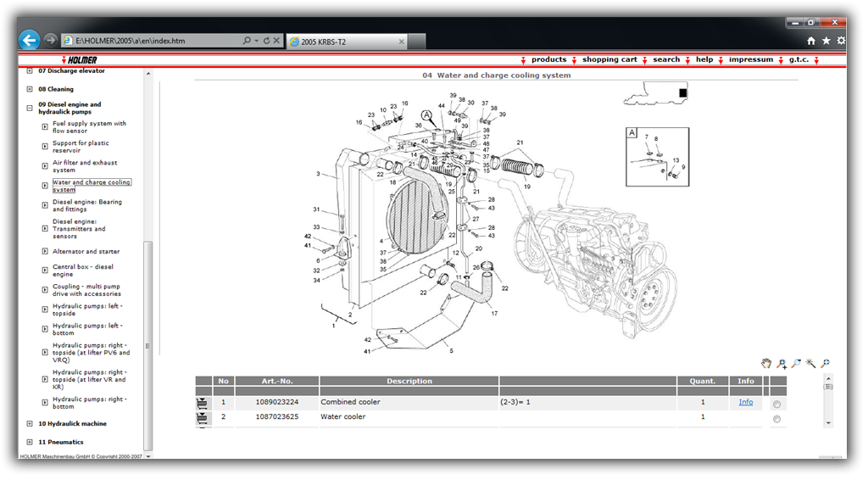Add Combined cooler to cart via cart icon

click(203, 403)
